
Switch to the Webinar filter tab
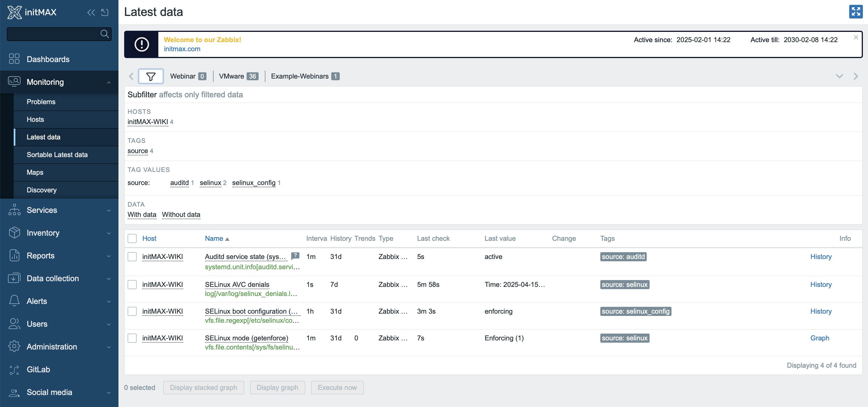(188, 76)
